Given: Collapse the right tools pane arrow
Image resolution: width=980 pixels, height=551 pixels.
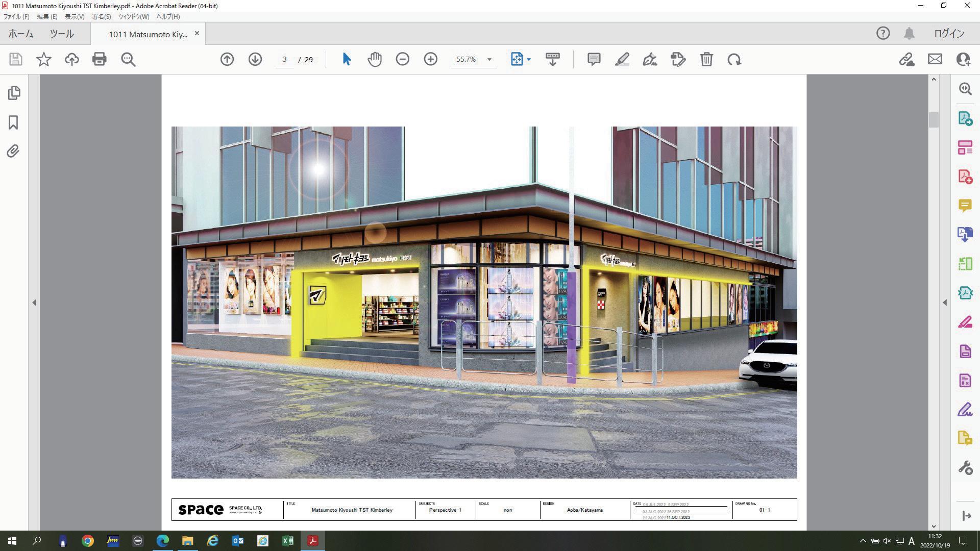Looking at the screenshot, I should (945, 303).
